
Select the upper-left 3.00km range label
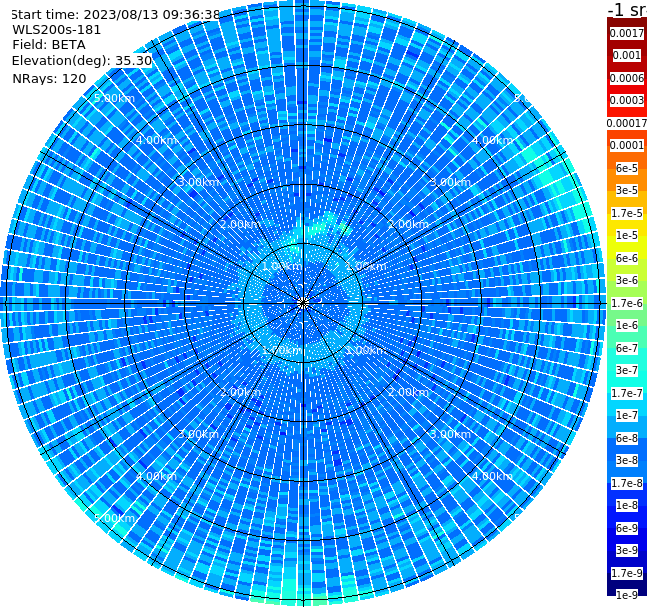coord(198,182)
